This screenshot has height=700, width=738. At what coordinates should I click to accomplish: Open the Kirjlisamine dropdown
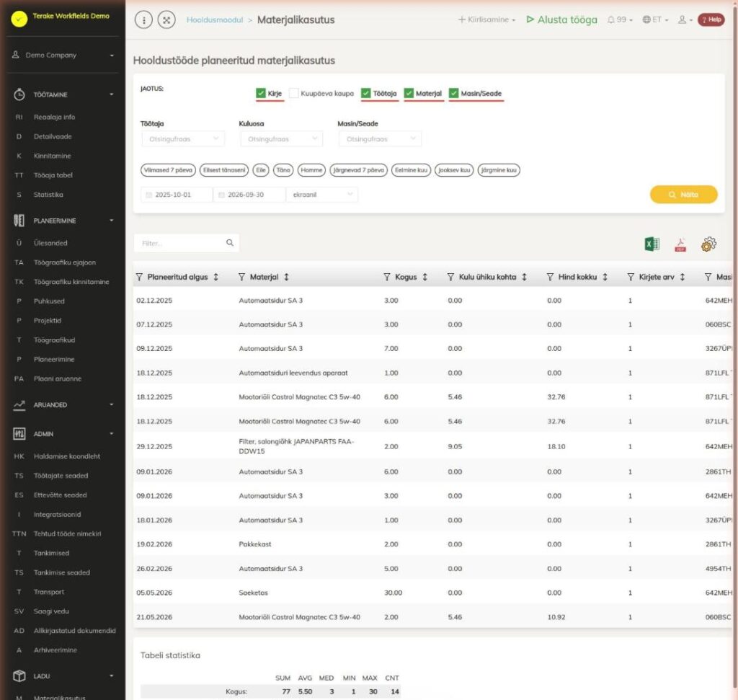[x=486, y=19]
